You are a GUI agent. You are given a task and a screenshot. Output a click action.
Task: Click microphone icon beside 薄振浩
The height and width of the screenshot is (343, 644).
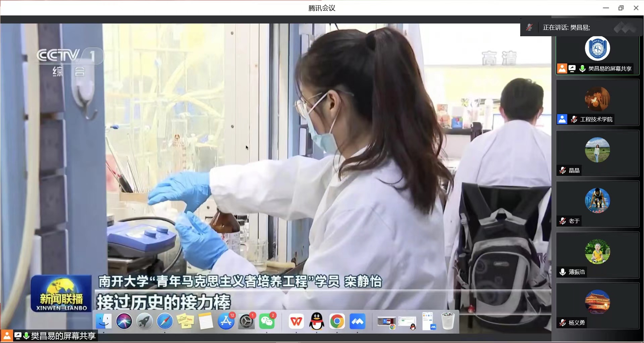tap(562, 272)
